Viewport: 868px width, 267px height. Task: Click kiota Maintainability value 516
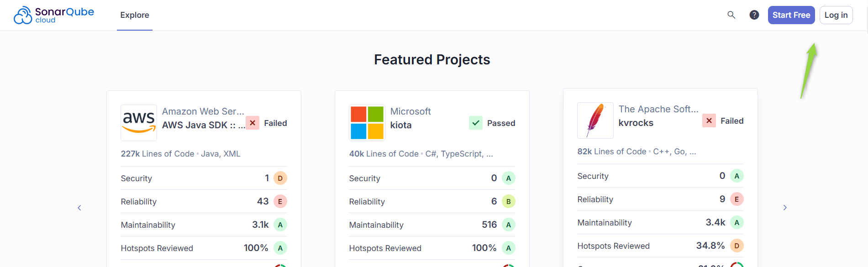(x=489, y=225)
